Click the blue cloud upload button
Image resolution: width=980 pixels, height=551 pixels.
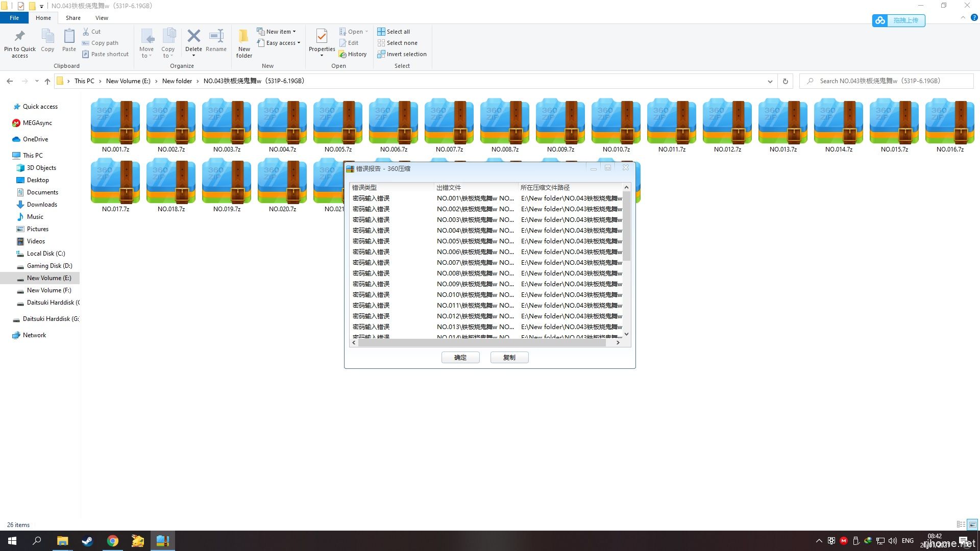(898, 20)
